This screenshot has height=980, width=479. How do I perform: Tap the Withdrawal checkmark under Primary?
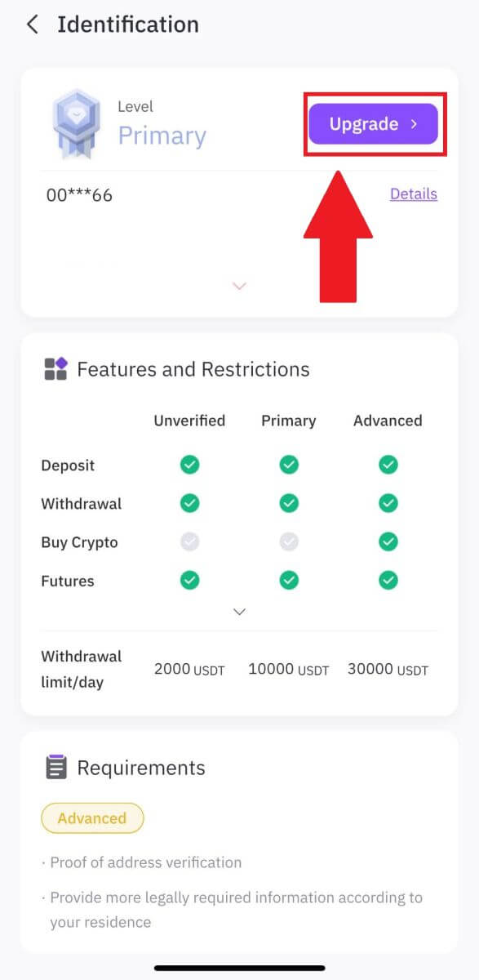tap(288, 502)
